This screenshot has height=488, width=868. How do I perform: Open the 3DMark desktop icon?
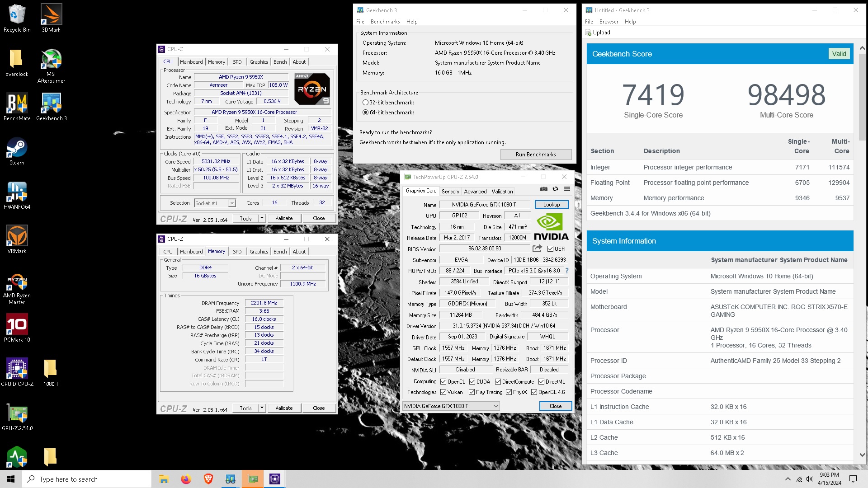51,18
